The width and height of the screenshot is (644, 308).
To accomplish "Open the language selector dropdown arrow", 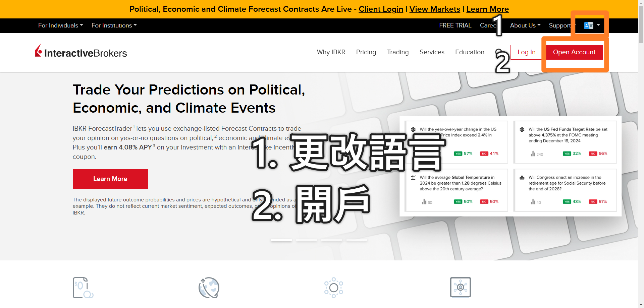I will point(598,25).
